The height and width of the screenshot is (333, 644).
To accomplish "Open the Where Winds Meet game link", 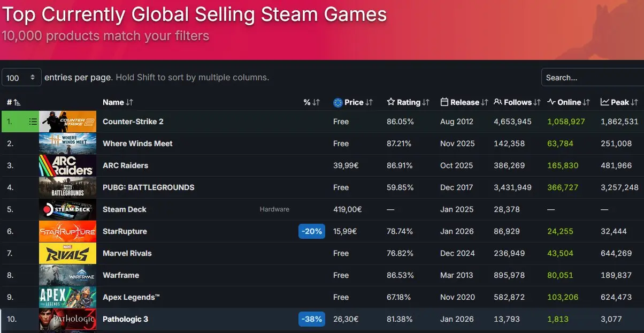I will click(x=137, y=143).
